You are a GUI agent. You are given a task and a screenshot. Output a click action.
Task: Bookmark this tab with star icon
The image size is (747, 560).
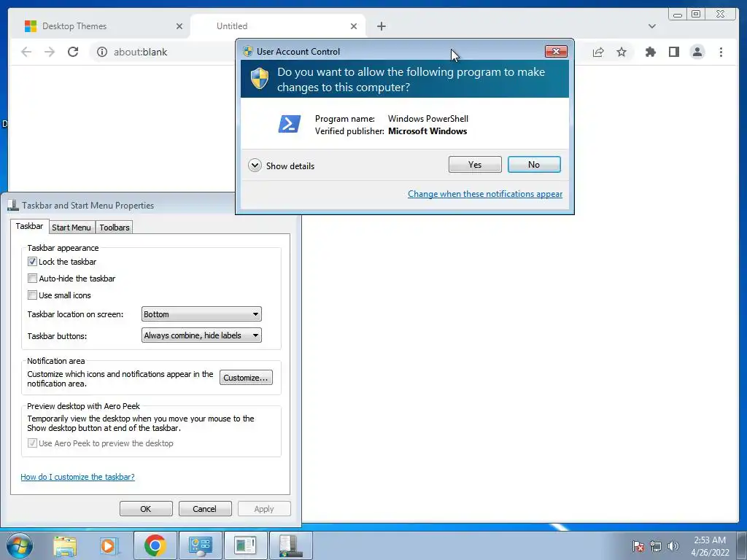point(622,52)
